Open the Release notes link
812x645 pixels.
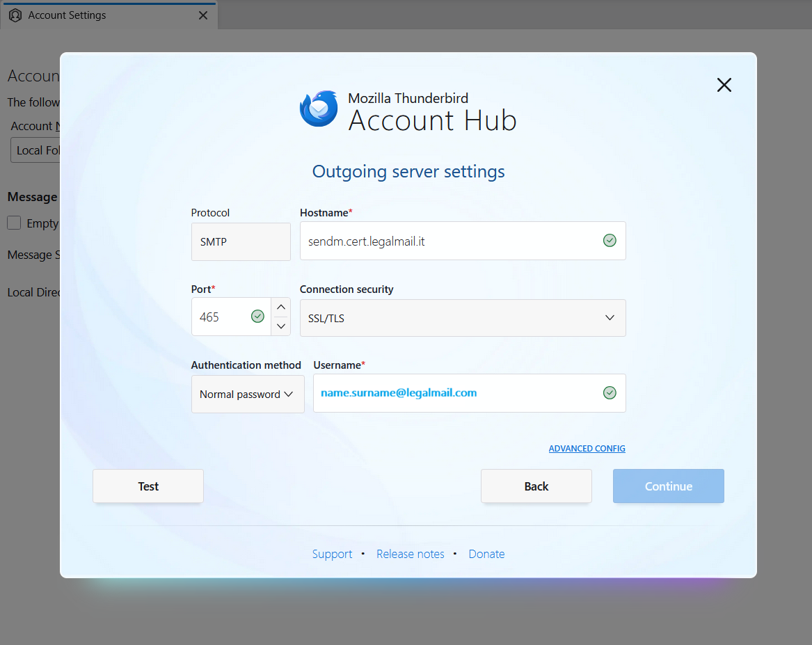pyautogui.click(x=410, y=555)
